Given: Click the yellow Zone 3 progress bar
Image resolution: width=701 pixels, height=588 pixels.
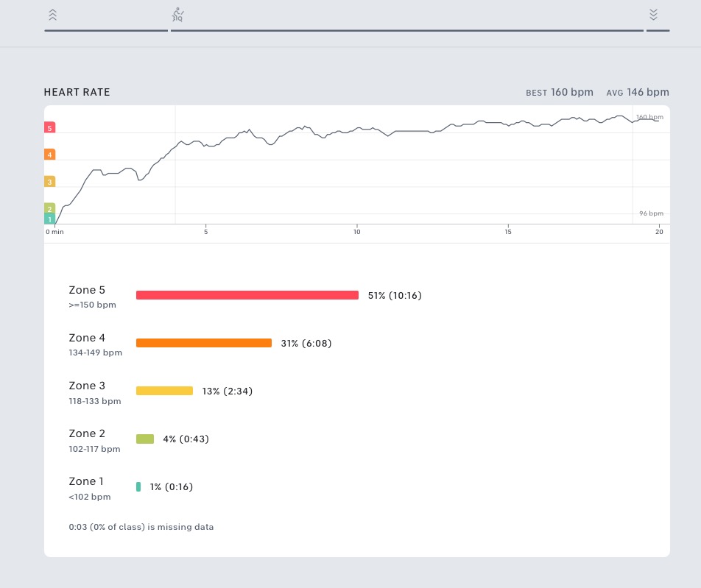Looking at the screenshot, I should (x=164, y=391).
